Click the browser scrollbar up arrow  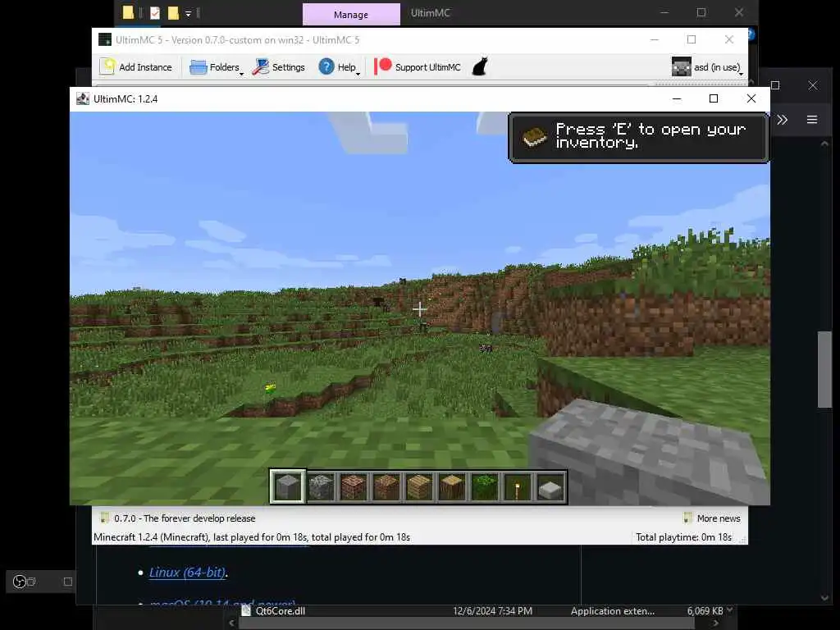tap(824, 144)
